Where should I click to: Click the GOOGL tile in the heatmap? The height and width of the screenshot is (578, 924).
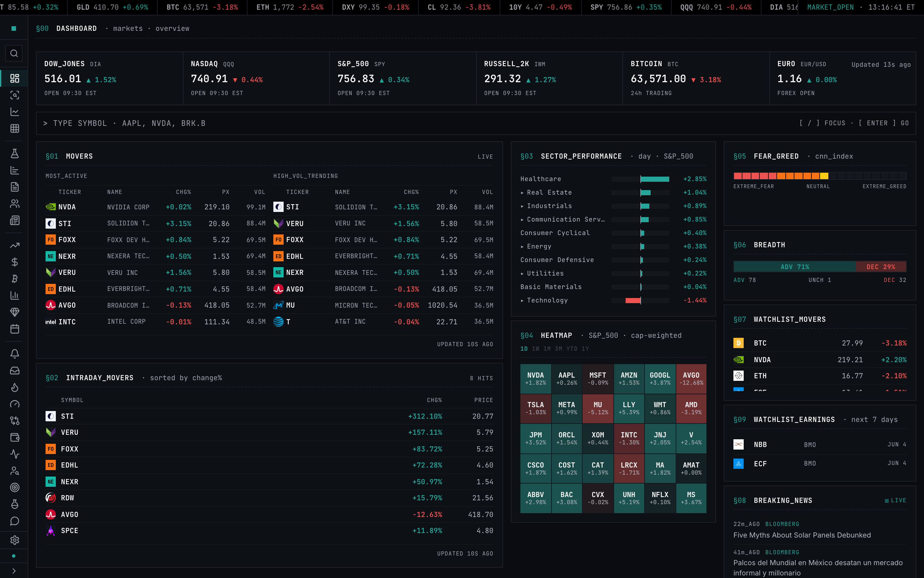point(660,379)
